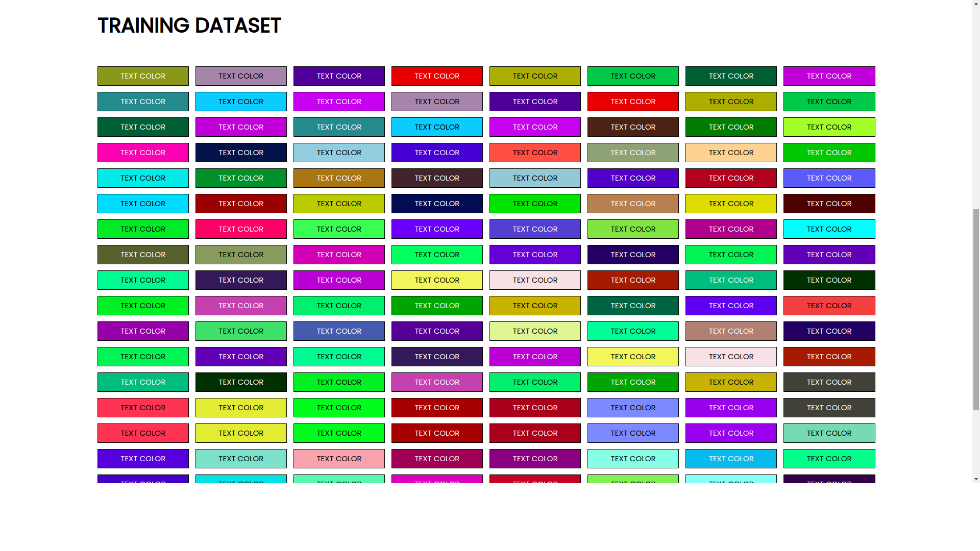Click the scrollbar down arrow

[976, 479]
